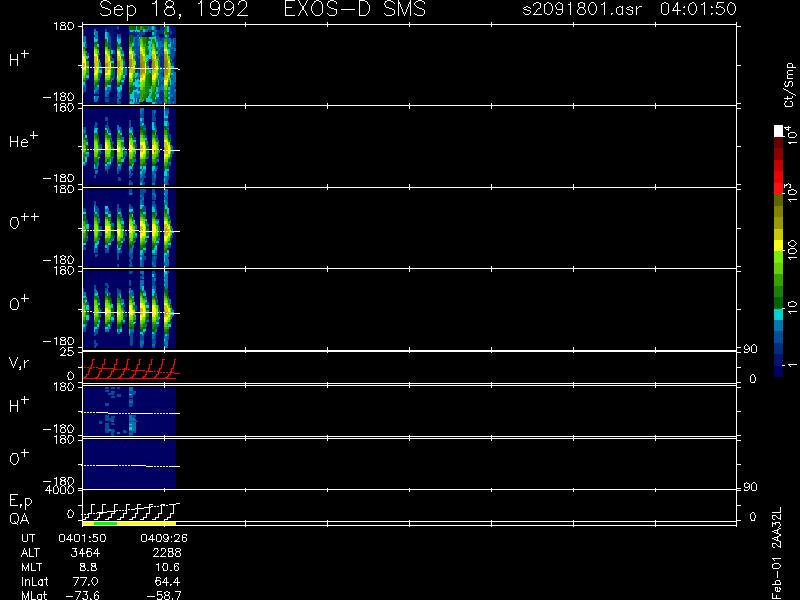This screenshot has width=800, height=600.
Task: Select the file name 's2091801.asr'
Action: (x=582, y=9)
